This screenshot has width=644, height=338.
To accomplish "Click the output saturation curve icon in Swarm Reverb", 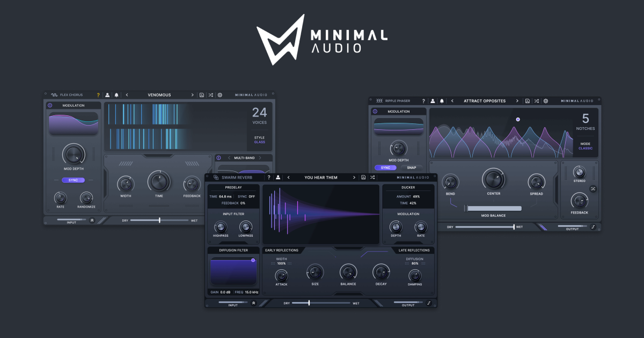I will tap(429, 303).
